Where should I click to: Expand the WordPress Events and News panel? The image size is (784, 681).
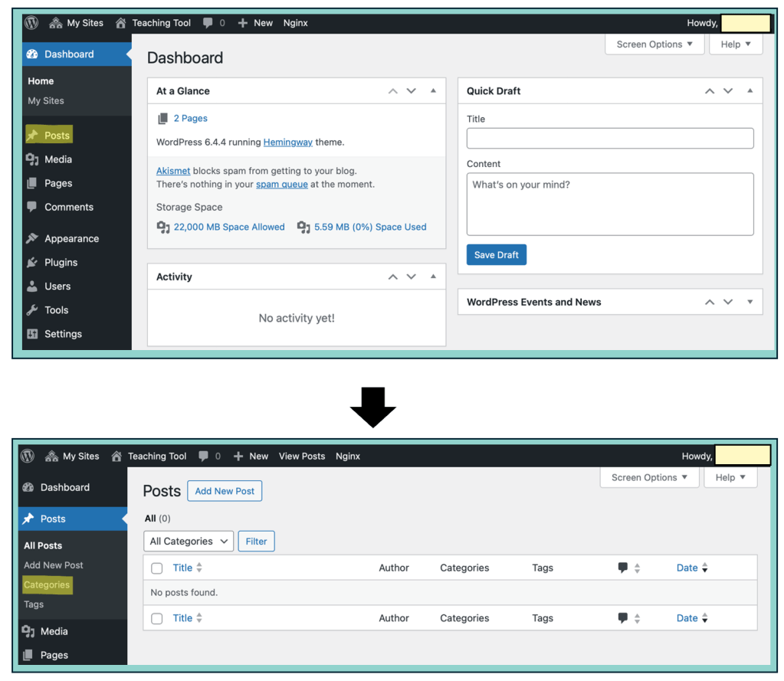click(x=750, y=302)
